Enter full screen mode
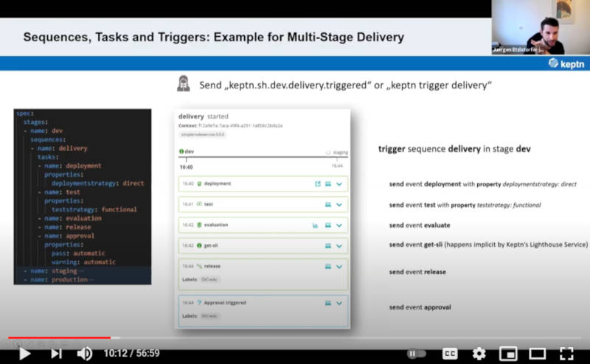The height and width of the screenshot is (364, 590). 566,354
